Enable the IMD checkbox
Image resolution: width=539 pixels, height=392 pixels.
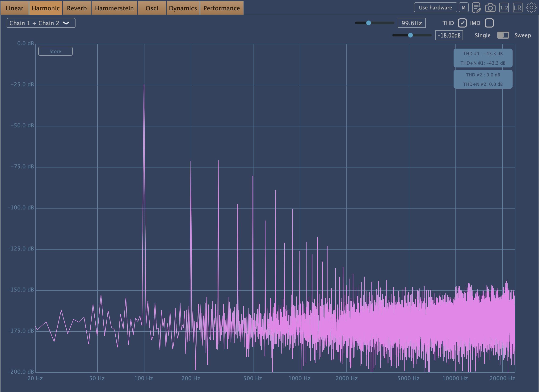(x=489, y=23)
